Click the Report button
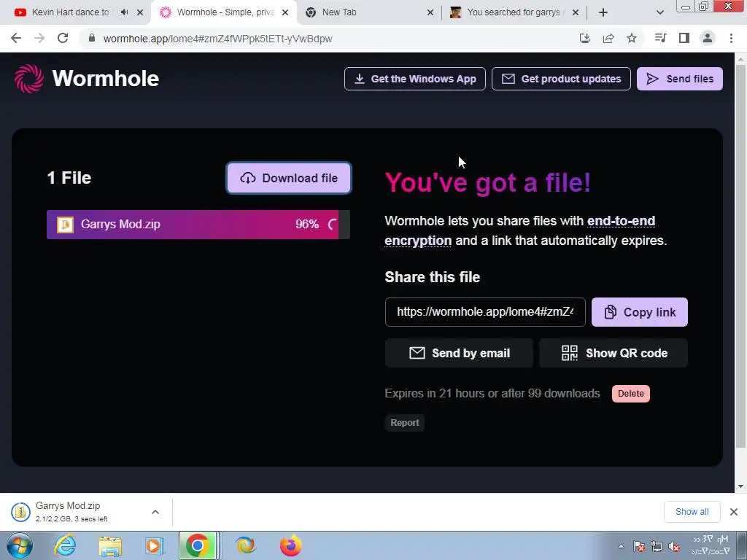Image resolution: width=747 pixels, height=560 pixels. point(404,423)
